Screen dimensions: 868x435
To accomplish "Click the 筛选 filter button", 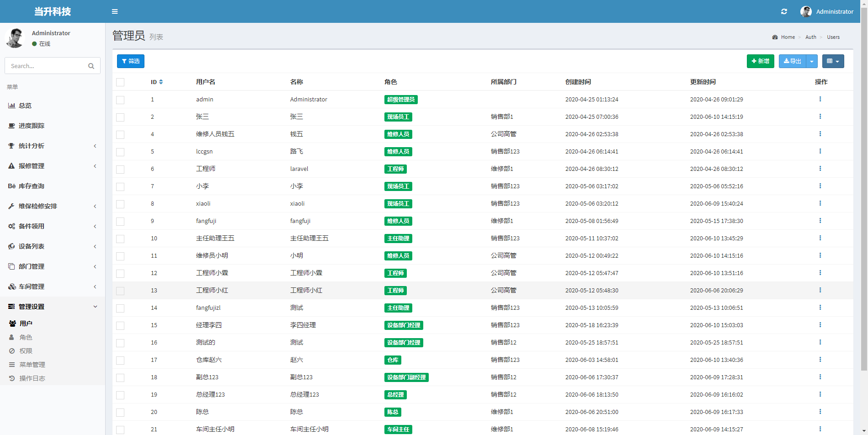I will pyautogui.click(x=131, y=61).
